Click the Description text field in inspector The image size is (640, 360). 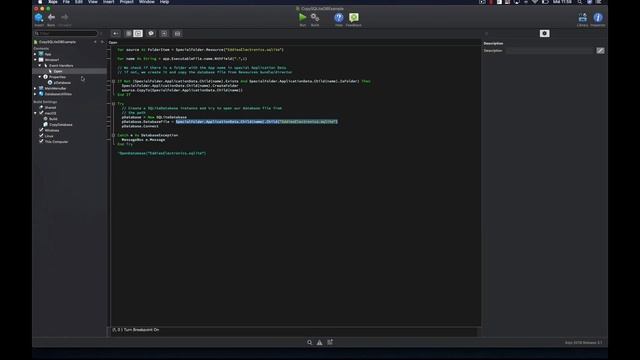coord(550,51)
